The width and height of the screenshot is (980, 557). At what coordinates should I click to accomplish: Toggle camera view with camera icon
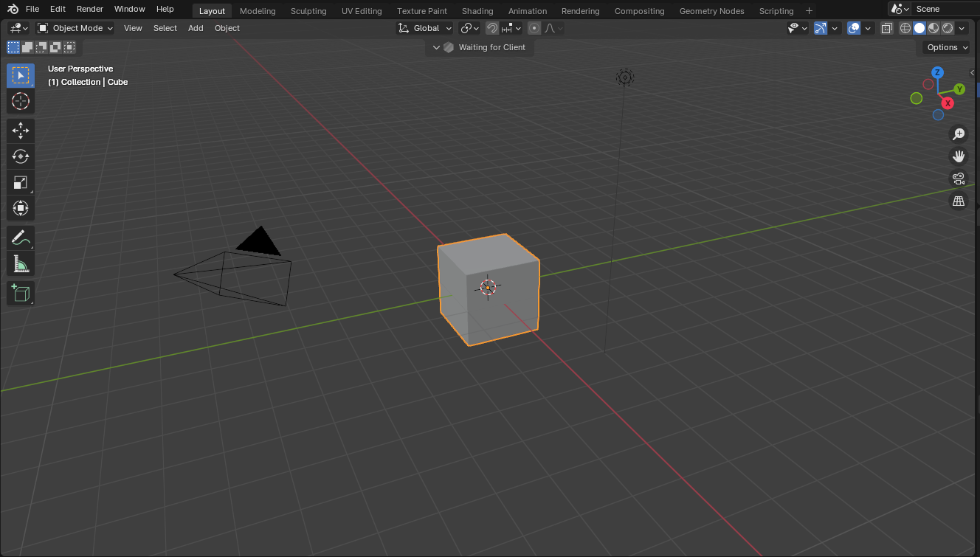[x=959, y=178]
